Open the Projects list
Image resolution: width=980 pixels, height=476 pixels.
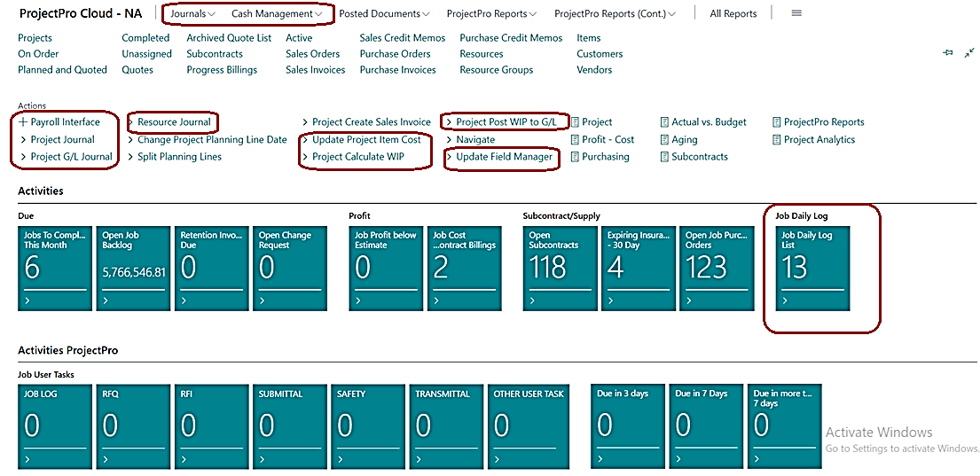tap(35, 38)
